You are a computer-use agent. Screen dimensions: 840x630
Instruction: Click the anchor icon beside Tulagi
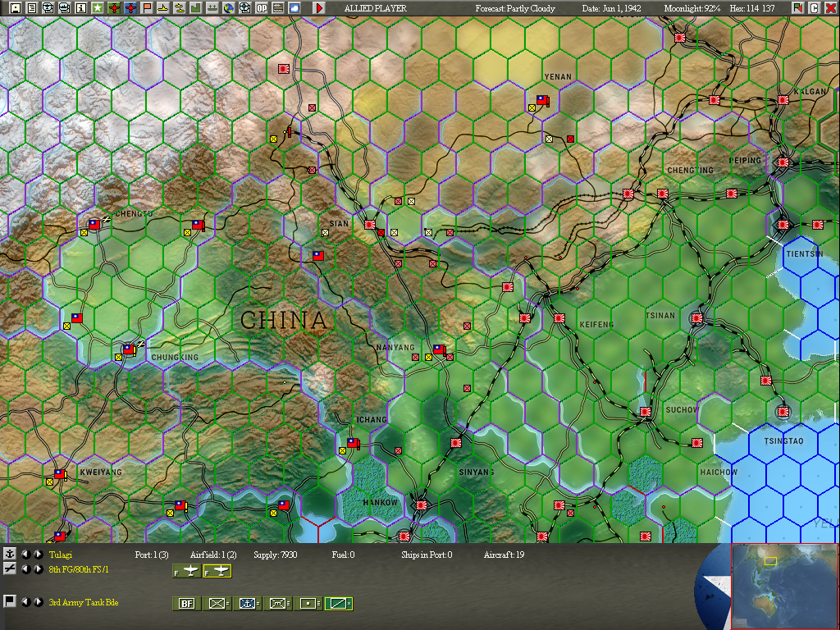[10, 555]
